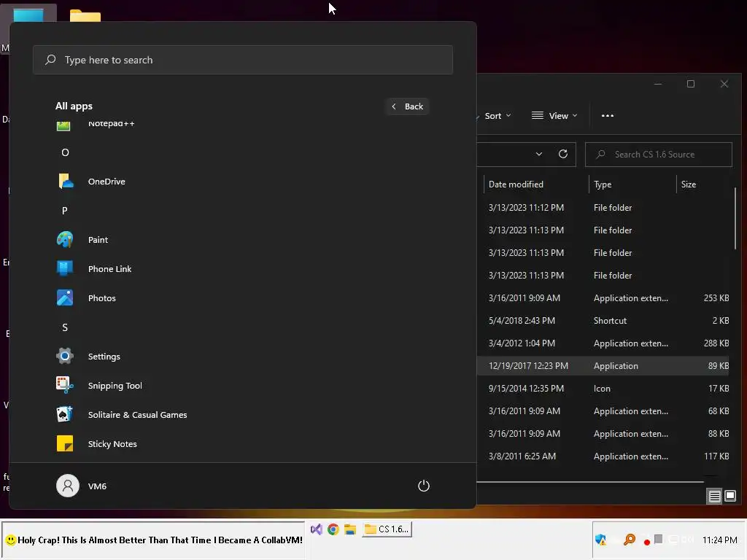Jump to apps by letter O
The height and width of the screenshot is (560, 747).
point(65,152)
